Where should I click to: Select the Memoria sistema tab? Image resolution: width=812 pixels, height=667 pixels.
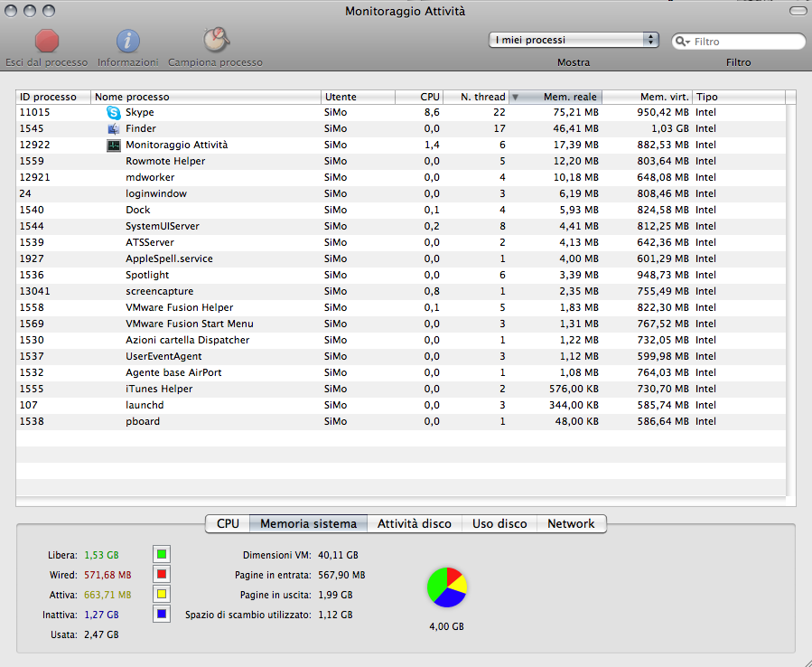coord(308,523)
